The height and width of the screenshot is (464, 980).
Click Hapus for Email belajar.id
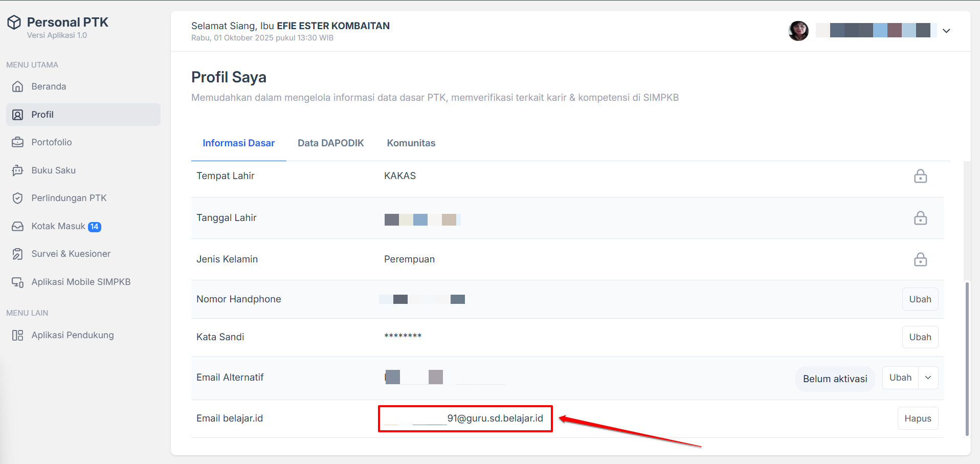click(918, 418)
